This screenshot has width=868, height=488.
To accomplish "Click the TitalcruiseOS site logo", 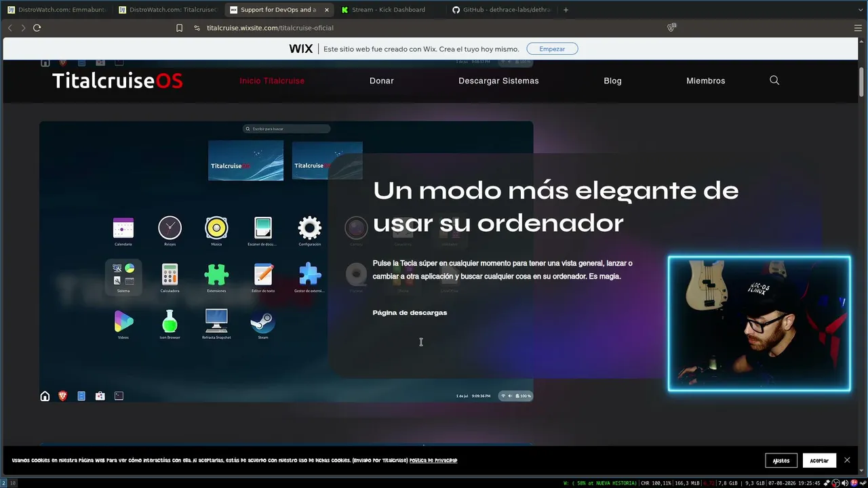I will click(x=117, y=81).
